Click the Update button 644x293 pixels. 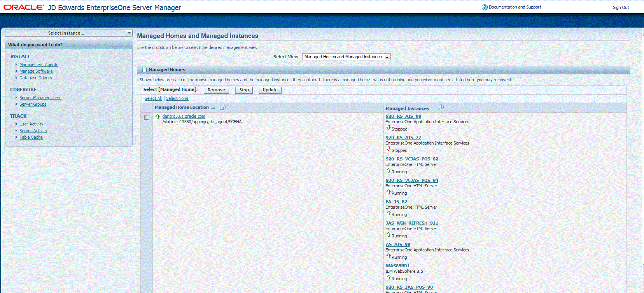[270, 90]
